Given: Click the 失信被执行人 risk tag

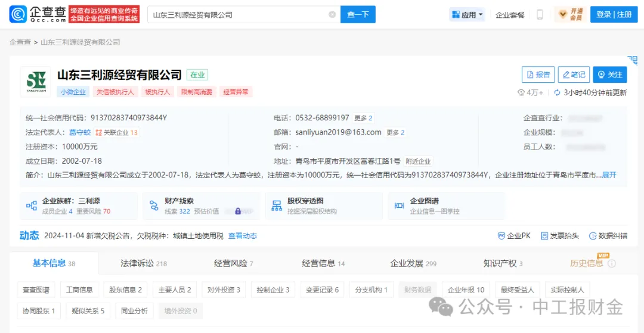Looking at the screenshot, I should pos(115,92).
